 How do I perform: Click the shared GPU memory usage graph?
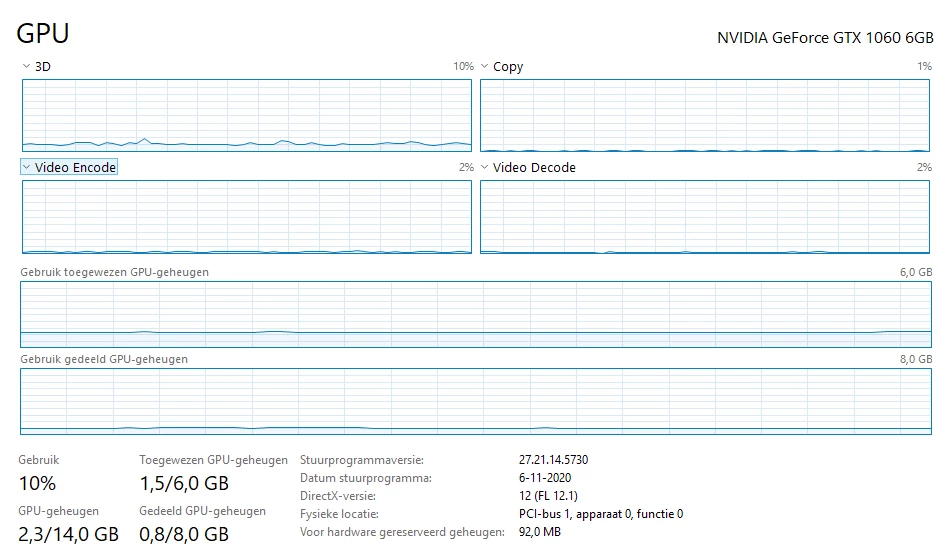(476, 401)
